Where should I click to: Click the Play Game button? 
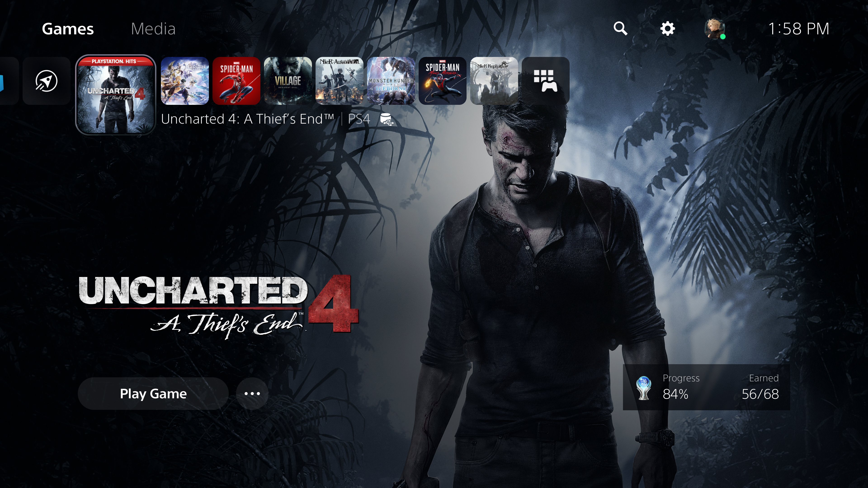click(x=153, y=393)
